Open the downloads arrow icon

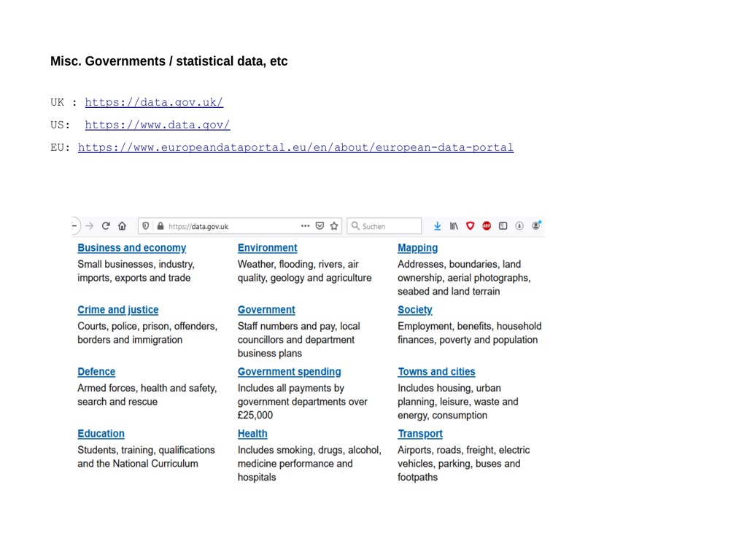click(x=437, y=226)
